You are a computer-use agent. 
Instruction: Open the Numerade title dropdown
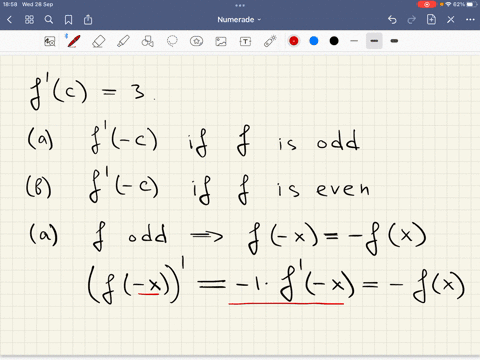[239, 20]
